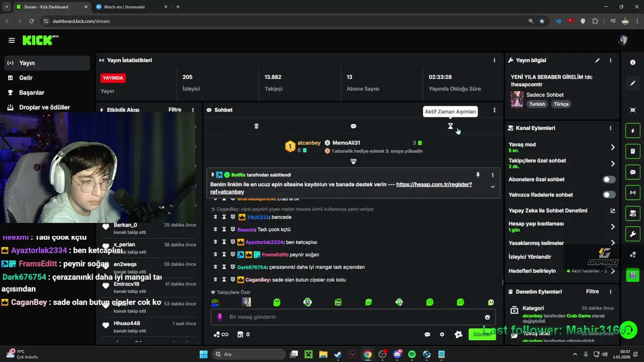The width and height of the screenshot is (644, 362).
Task: Click the profile avatar at top right
Action: coord(623,40)
